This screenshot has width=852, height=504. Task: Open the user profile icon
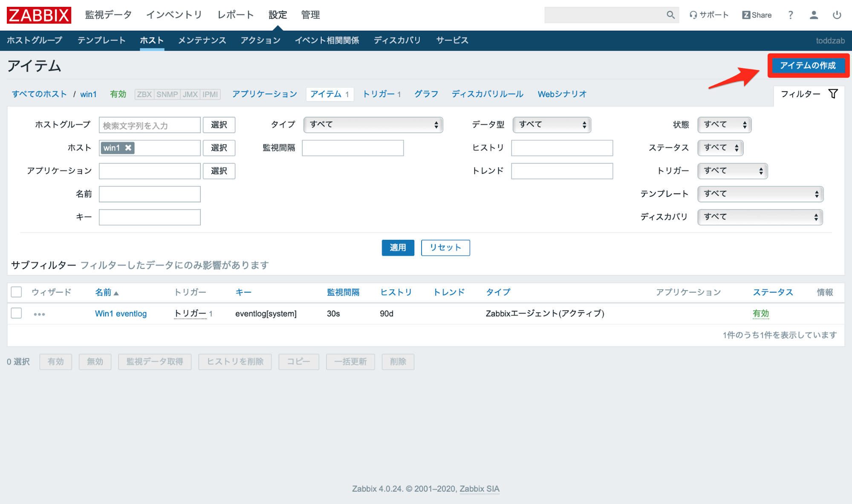[x=814, y=15]
